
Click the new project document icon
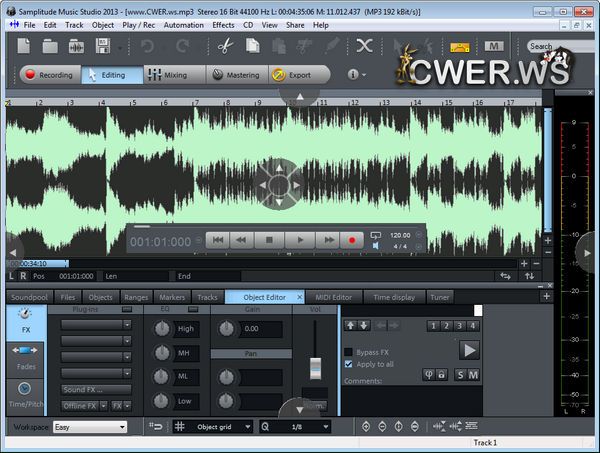[24, 46]
